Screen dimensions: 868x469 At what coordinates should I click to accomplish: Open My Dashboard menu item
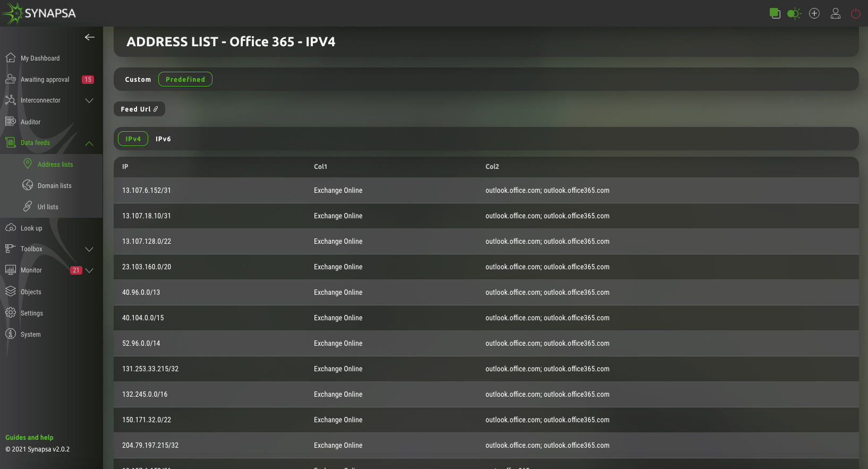(40, 58)
